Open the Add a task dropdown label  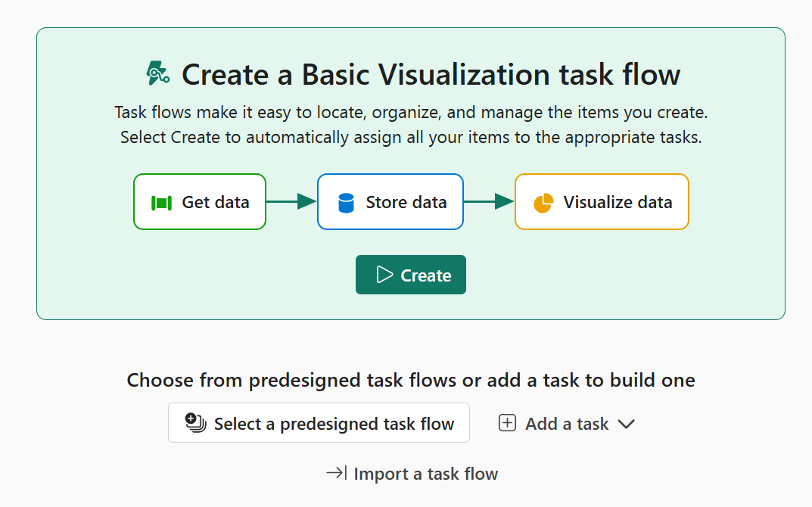[x=567, y=424]
